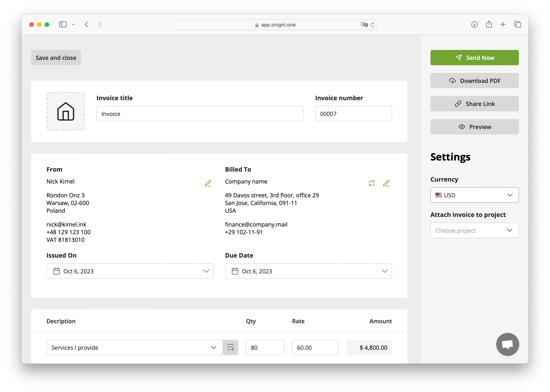
Task: Click the Invoice number field showing 00007
Action: [353, 114]
